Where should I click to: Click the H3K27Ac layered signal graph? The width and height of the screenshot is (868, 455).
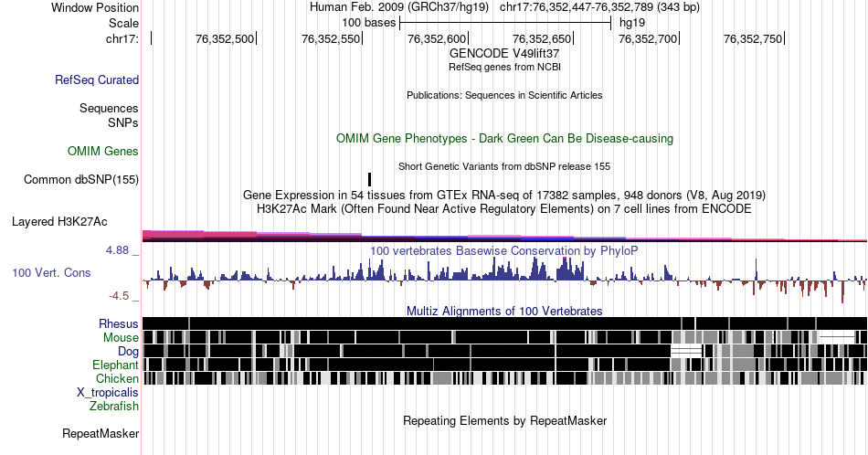pos(504,236)
